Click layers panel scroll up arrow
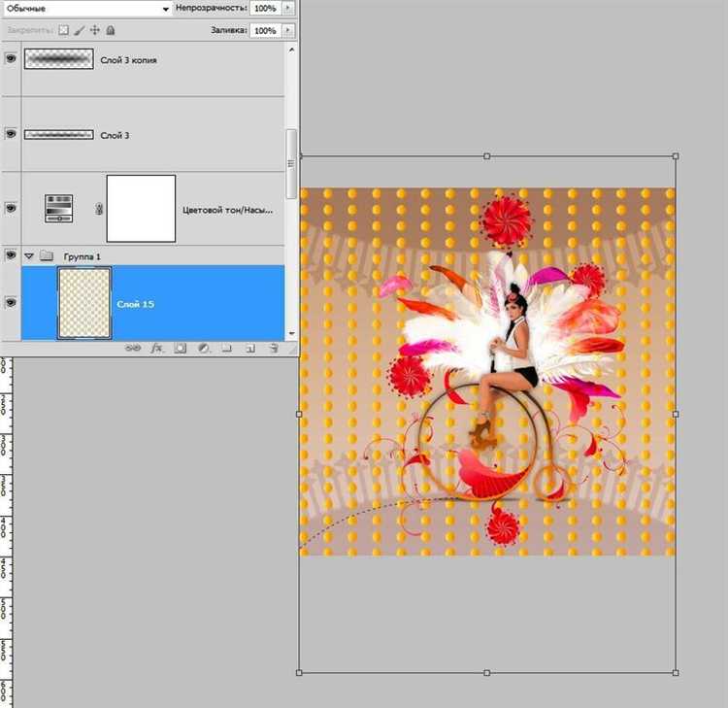 click(291, 50)
